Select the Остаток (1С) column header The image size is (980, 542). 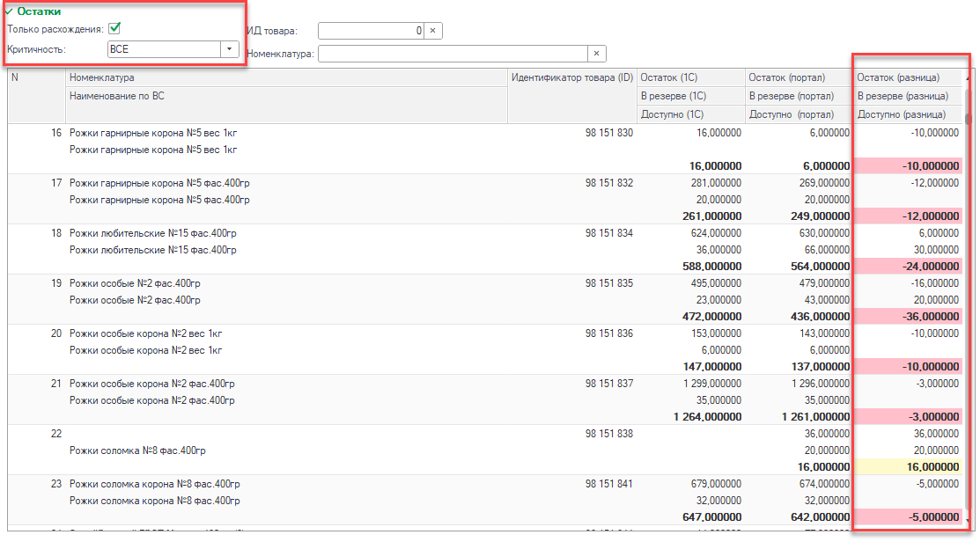(x=690, y=77)
